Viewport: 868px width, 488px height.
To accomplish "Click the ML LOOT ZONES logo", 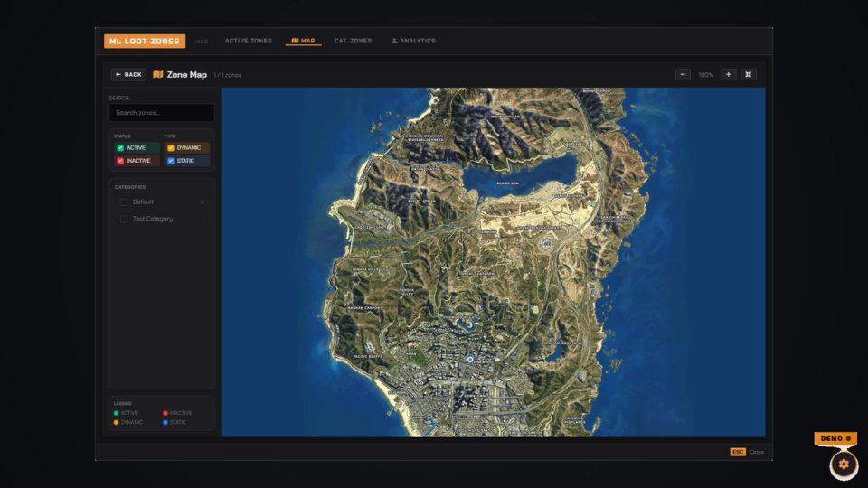I will point(145,41).
